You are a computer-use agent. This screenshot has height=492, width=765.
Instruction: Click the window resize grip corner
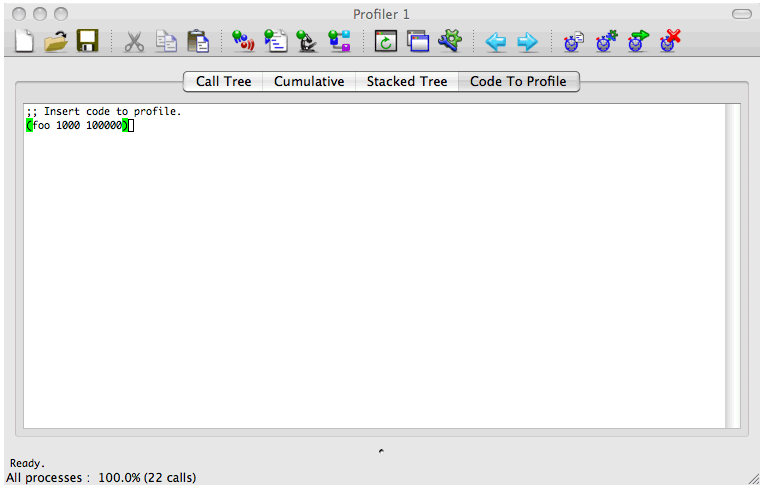[x=754, y=479]
